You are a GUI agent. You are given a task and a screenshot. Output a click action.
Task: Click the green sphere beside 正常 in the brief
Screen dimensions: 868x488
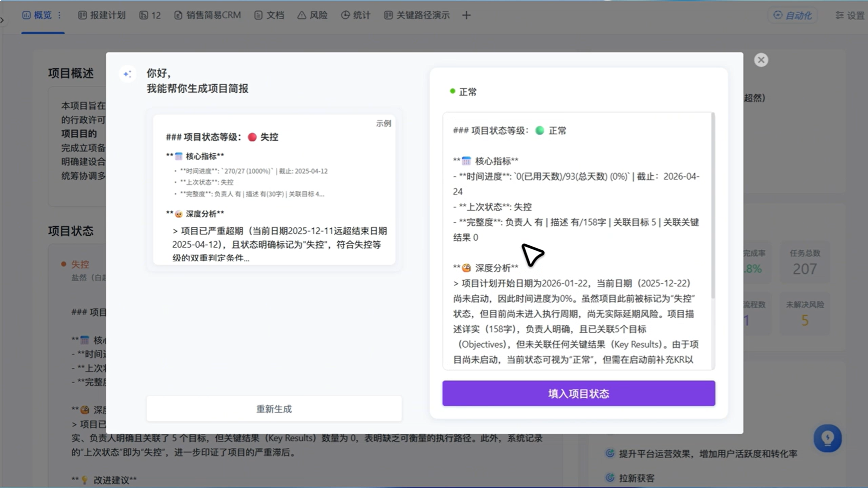pos(539,130)
